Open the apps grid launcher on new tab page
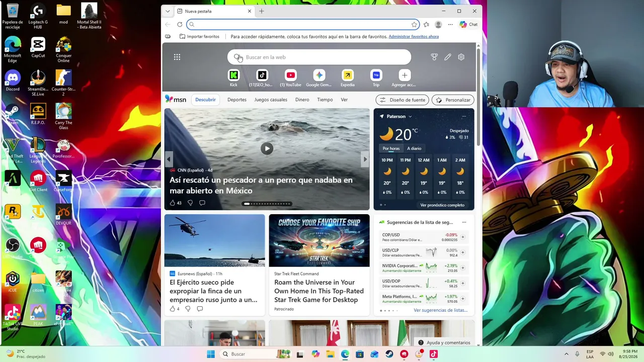The height and width of the screenshot is (362, 644). [177, 57]
